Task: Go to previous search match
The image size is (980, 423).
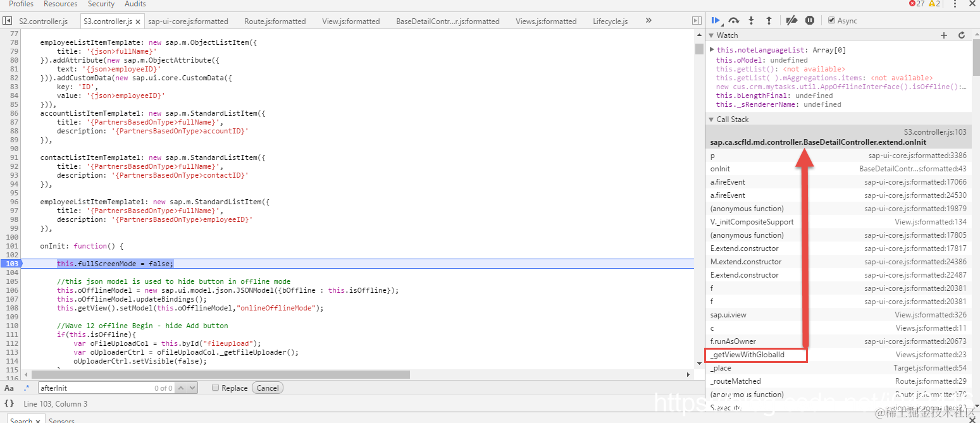Action: click(181, 388)
